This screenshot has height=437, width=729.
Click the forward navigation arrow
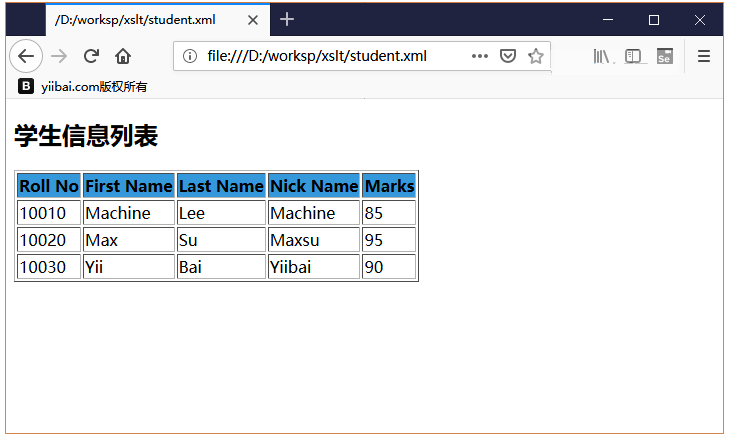coord(59,56)
